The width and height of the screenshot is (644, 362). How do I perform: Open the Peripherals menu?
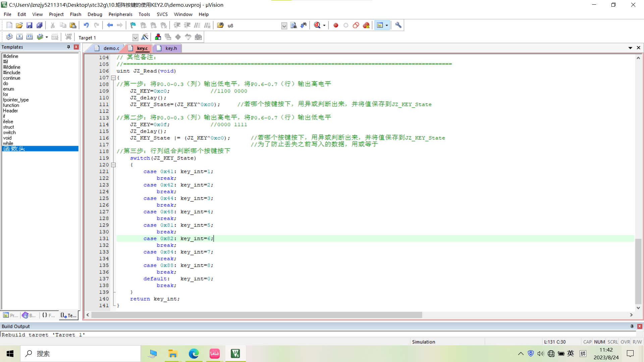point(120,14)
